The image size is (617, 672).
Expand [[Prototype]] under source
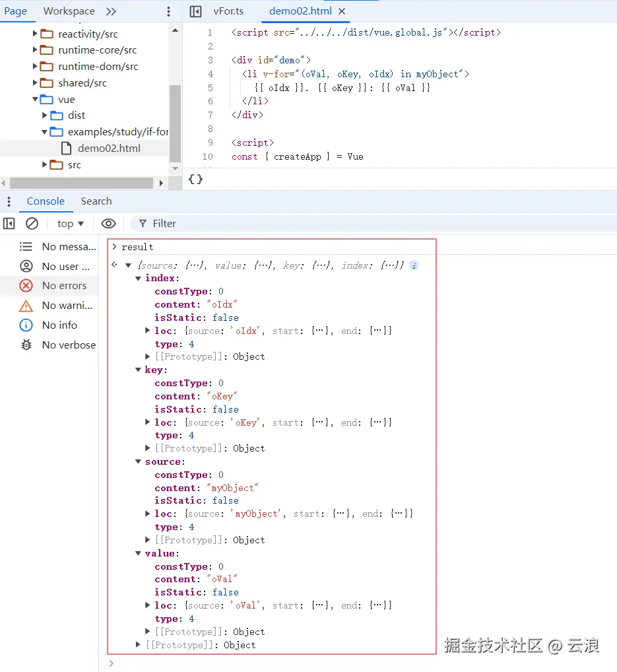click(x=147, y=540)
